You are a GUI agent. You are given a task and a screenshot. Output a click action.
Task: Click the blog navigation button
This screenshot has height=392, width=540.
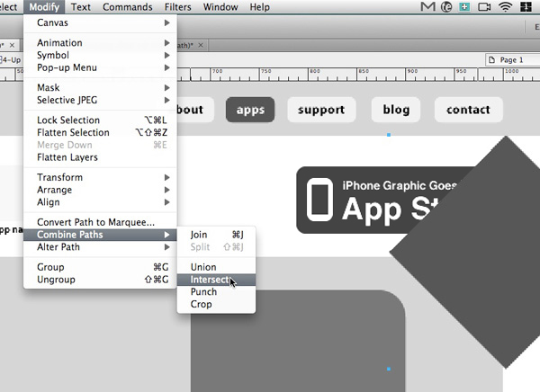396,110
